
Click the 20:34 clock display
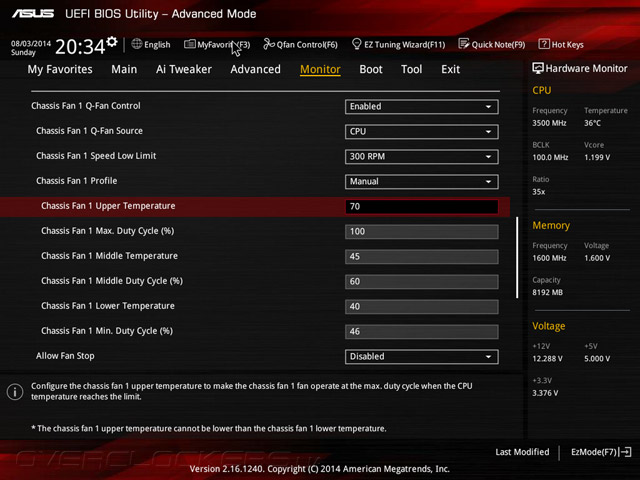80,47
